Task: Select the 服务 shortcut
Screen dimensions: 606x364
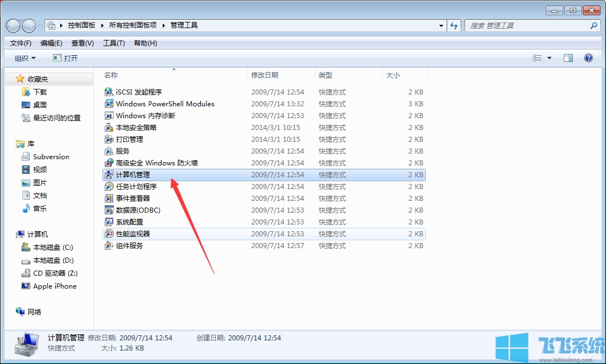Action: click(x=119, y=151)
